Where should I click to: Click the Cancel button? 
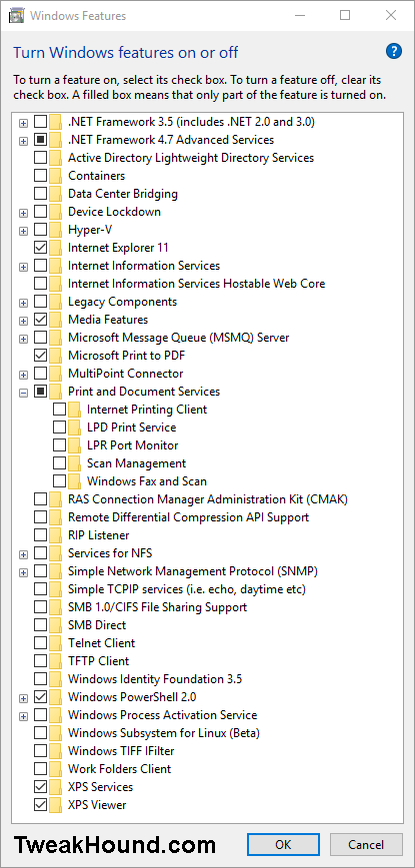pyautogui.click(x=366, y=845)
